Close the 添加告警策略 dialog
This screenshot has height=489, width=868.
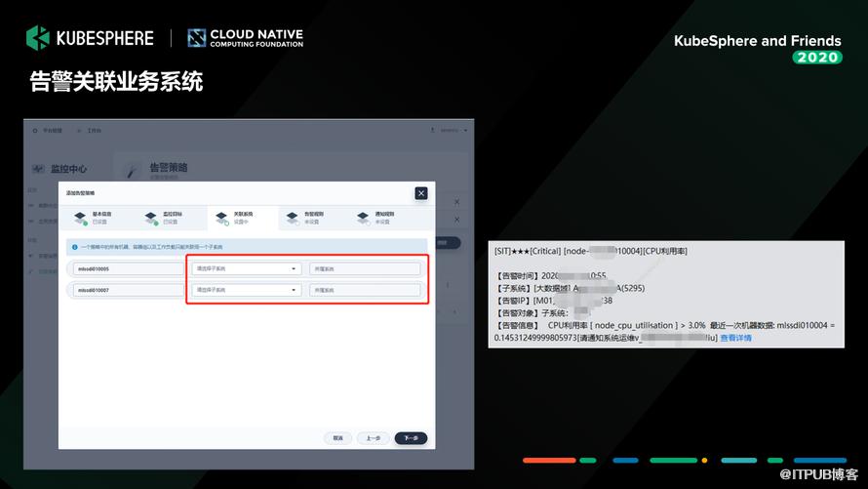421,193
